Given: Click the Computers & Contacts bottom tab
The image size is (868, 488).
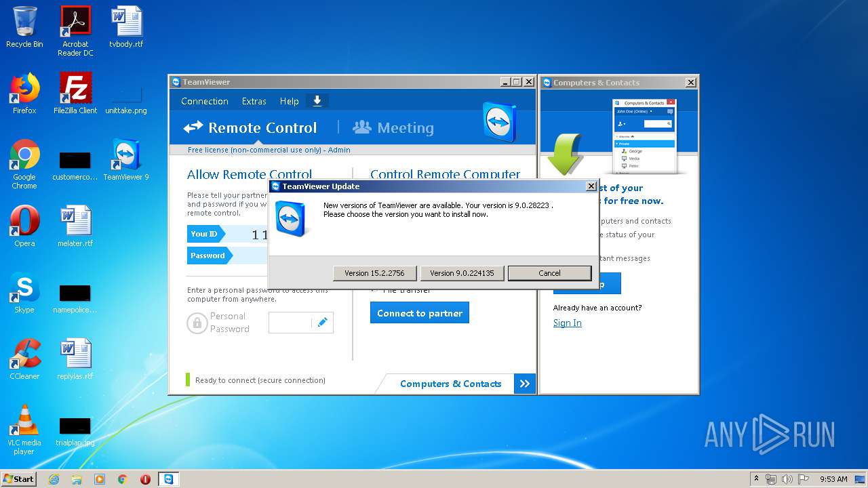Looking at the screenshot, I should pyautogui.click(x=450, y=384).
